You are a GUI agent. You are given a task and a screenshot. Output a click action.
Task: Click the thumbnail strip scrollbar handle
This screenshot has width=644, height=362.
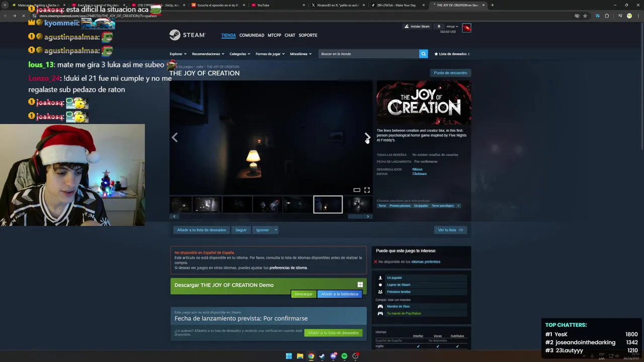point(355,216)
